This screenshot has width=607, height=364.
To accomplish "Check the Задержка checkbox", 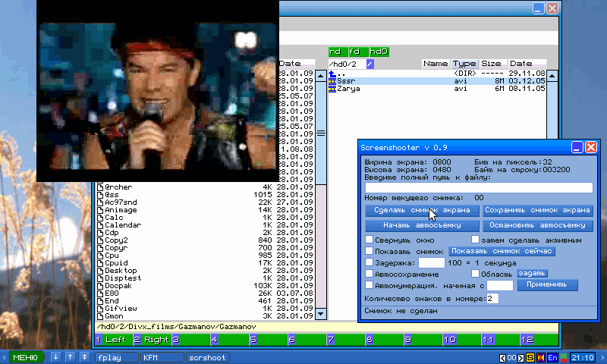I will click(370, 262).
